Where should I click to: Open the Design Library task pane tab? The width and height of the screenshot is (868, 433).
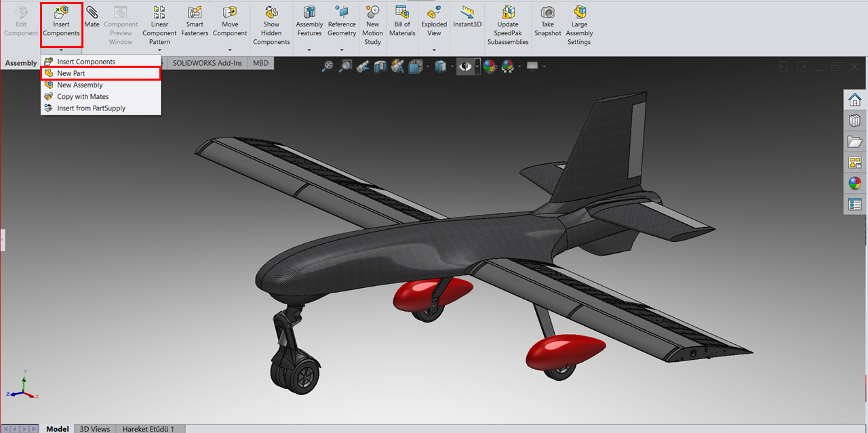point(854,121)
